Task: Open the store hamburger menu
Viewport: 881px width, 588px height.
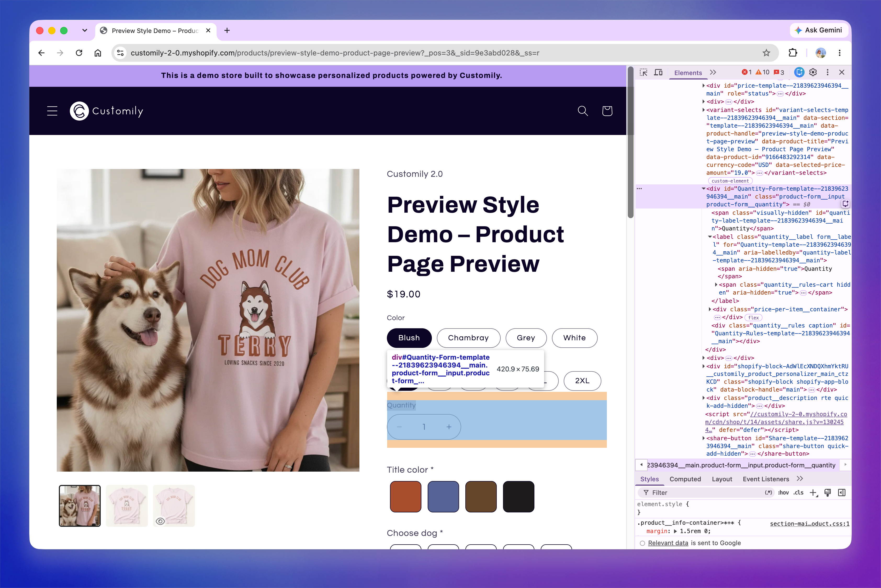Action: pos(52,111)
